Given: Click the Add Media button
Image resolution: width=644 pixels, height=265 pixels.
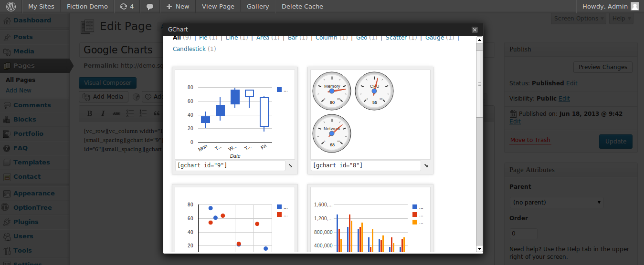Looking at the screenshot, I should [x=104, y=97].
